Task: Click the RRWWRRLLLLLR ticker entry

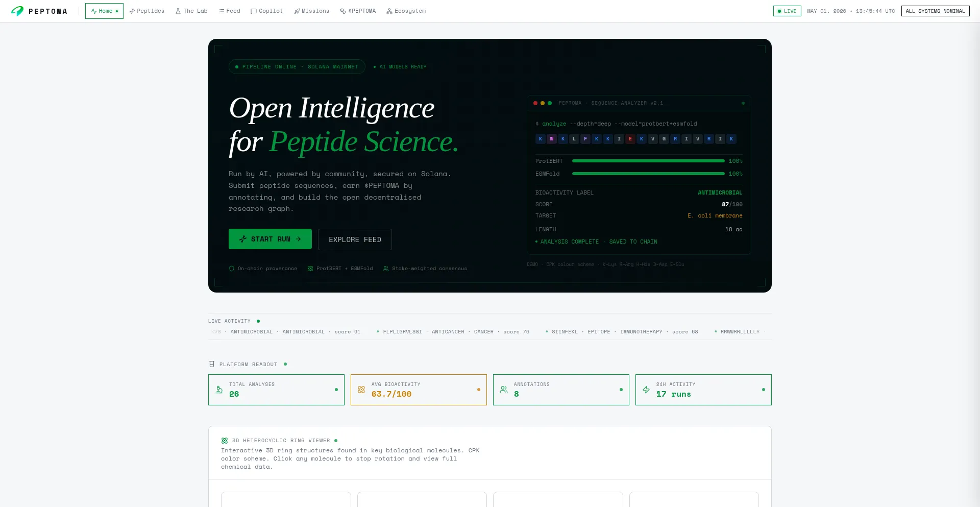Action: pyautogui.click(x=740, y=332)
